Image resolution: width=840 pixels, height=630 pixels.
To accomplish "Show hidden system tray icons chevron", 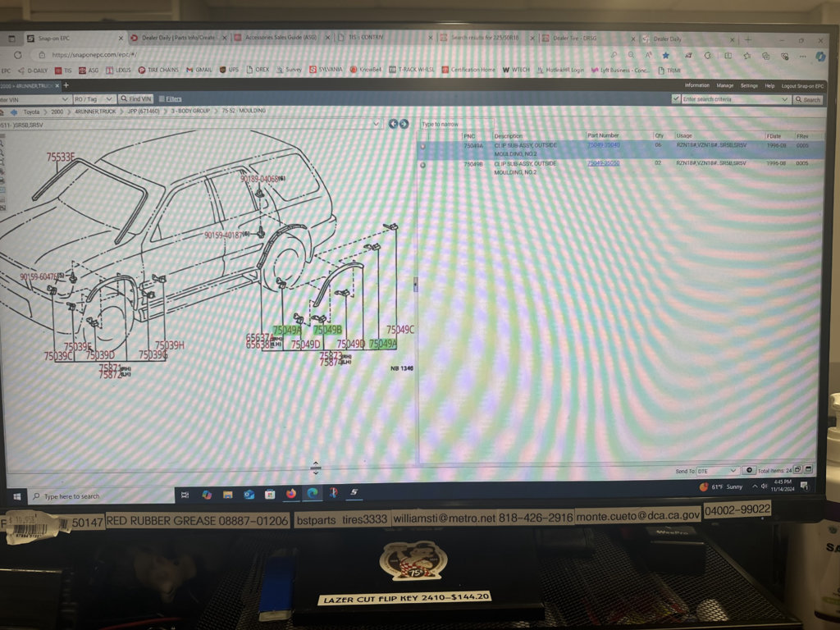I will coord(755,486).
